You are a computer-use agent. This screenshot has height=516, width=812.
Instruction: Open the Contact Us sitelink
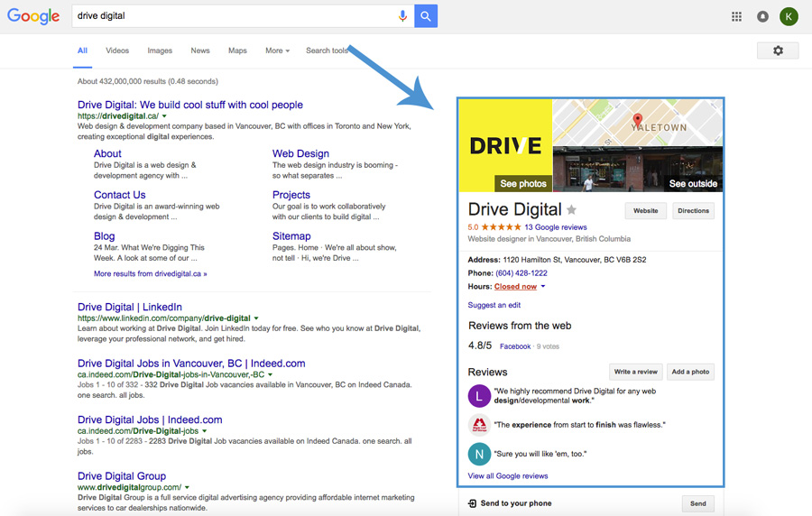[x=119, y=195]
